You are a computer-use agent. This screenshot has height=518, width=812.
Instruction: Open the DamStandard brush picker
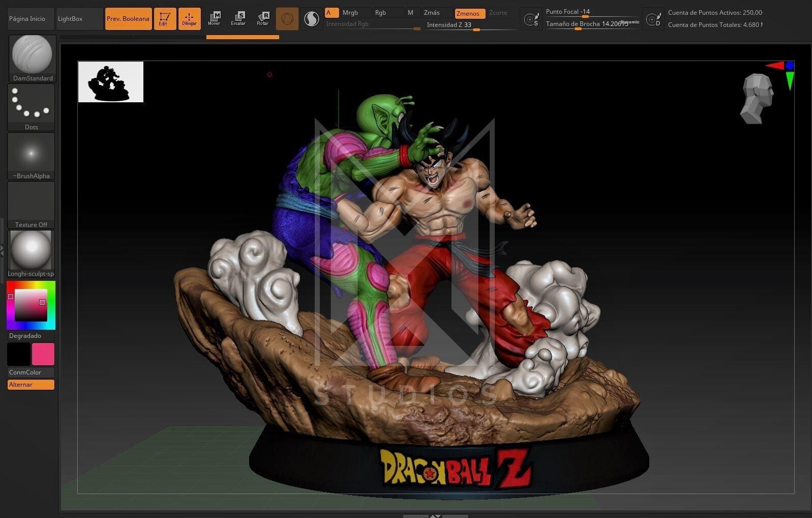tap(32, 58)
